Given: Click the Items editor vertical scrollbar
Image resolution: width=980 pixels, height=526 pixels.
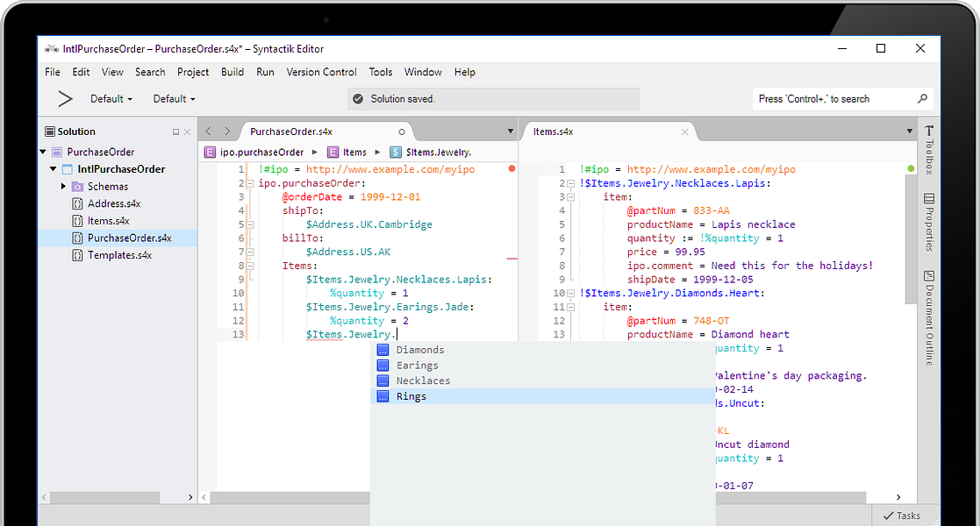Looking at the screenshot, I should point(911,238).
